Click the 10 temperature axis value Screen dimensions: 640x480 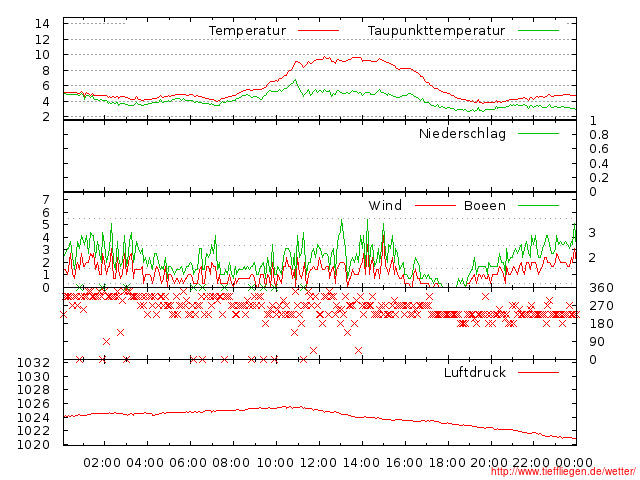pyautogui.click(x=42, y=55)
